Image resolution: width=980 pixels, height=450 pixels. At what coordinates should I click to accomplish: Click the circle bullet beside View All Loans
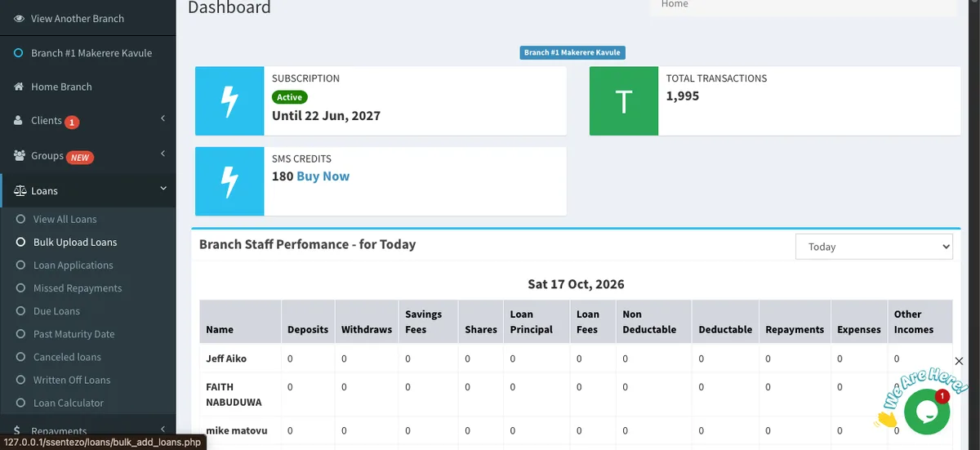coord(20,219)
